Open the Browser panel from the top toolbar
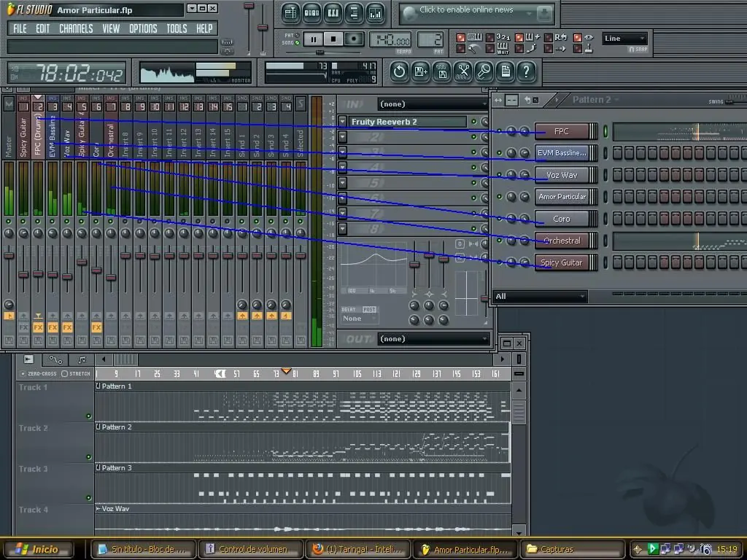 pyautogui.click(x=354, y=13)
